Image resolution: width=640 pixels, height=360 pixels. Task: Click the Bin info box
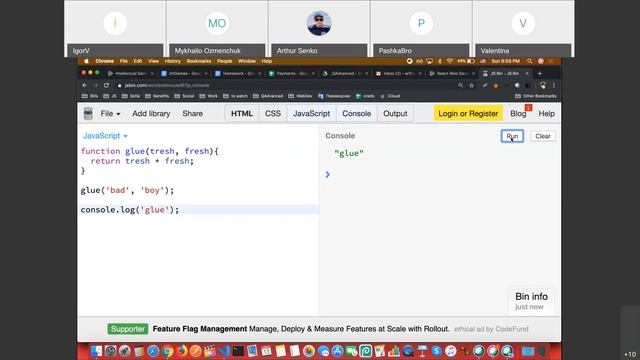pyautogui.click(x=531, y=301)
